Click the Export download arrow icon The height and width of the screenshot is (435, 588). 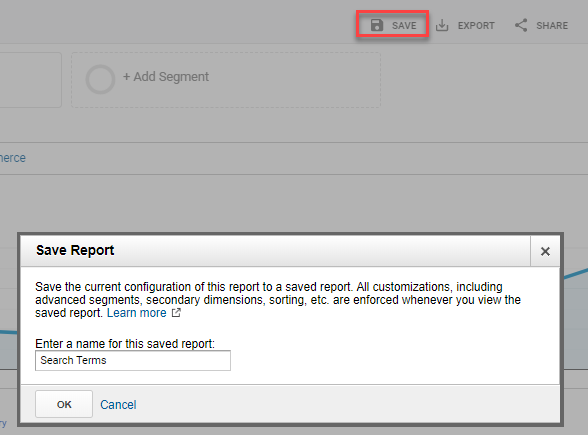[x=442, y=26]
